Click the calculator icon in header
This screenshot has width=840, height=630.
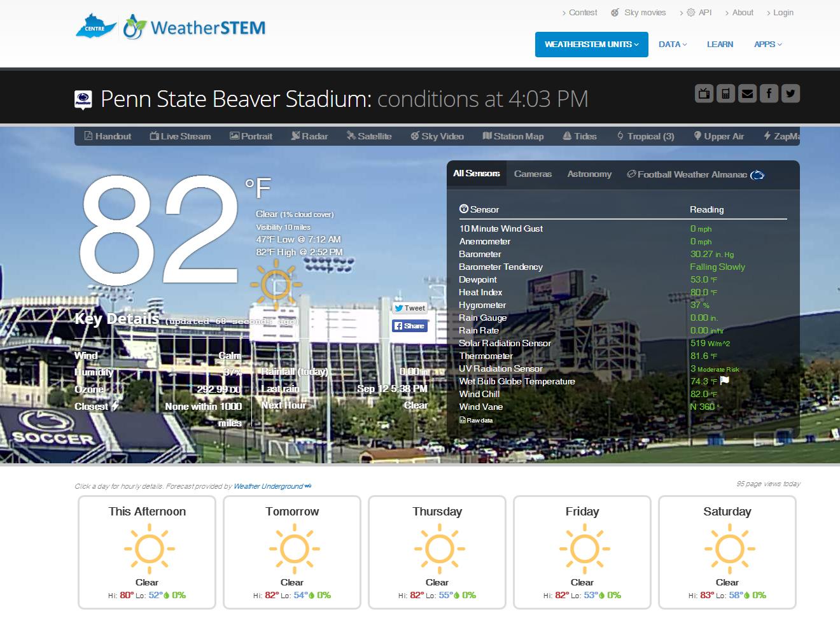click(725, 94)
